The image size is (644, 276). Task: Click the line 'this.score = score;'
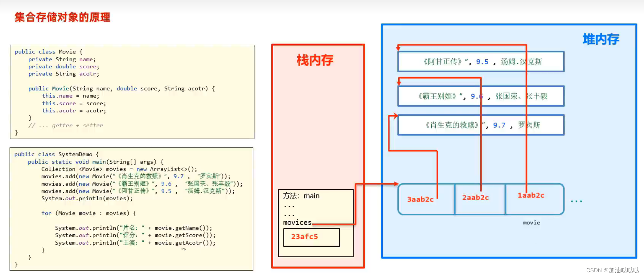click(x=74, y=103)
